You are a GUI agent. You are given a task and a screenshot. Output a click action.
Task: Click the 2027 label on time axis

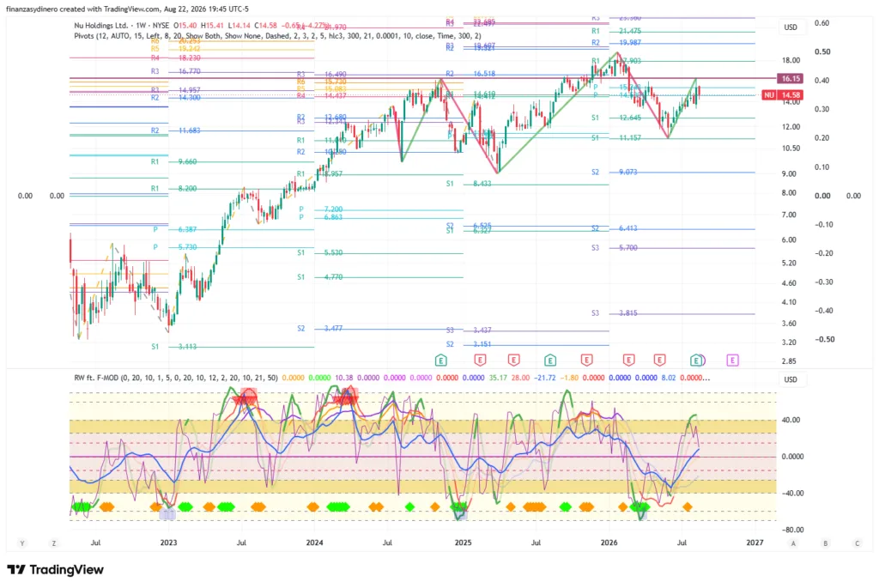pos(755,543)
